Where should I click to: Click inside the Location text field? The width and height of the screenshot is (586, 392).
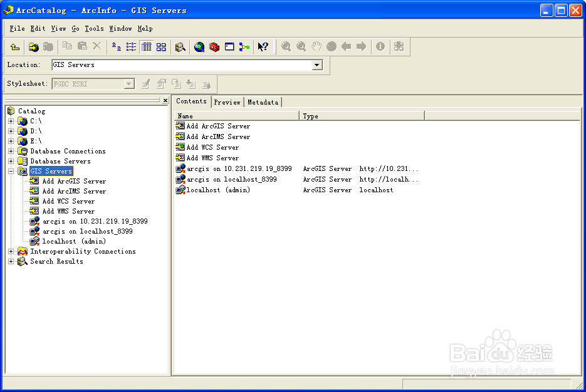click(x=182, y=65)
